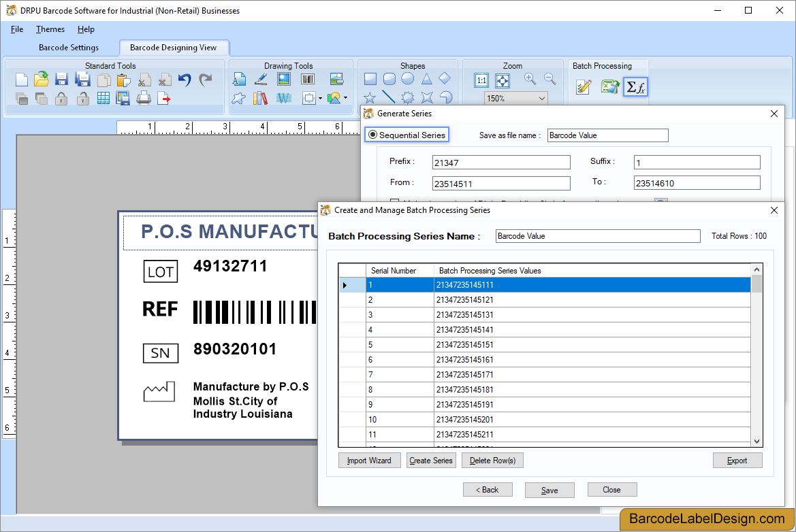The image size is (796, 532).
Task: Expand the frame tool dropdown arrow
Action: 320,98
